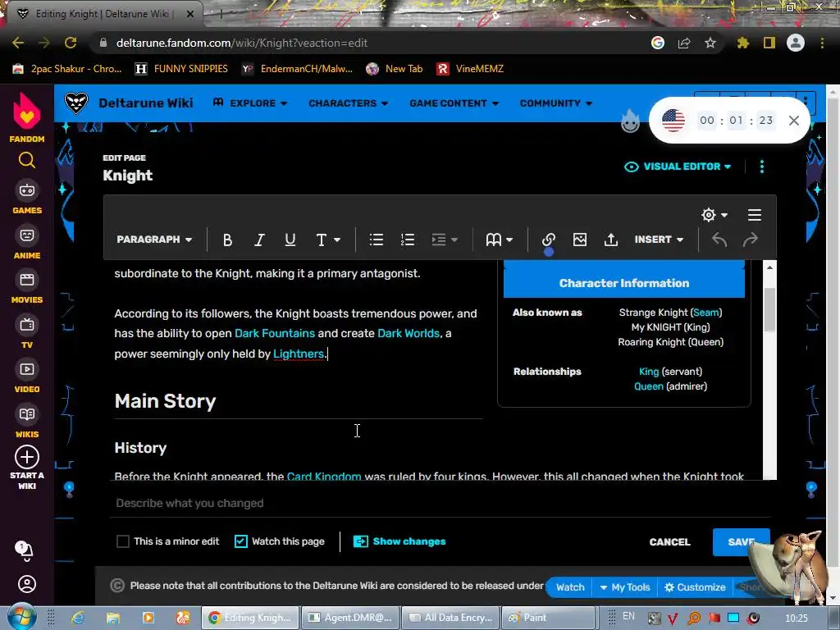Image resolution: width=840 pixels, height=630 pixels.
Task: Open WIKIS in Fandom sidebar
Action: 27,422
